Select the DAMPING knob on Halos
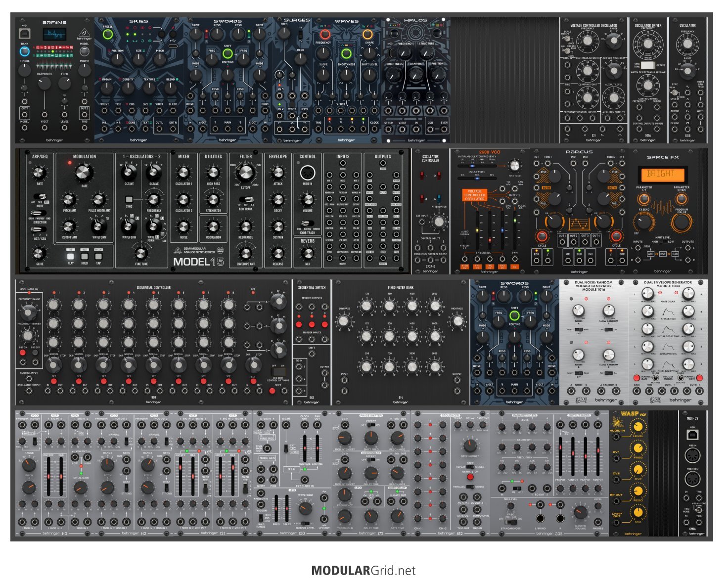 (415, 74)
